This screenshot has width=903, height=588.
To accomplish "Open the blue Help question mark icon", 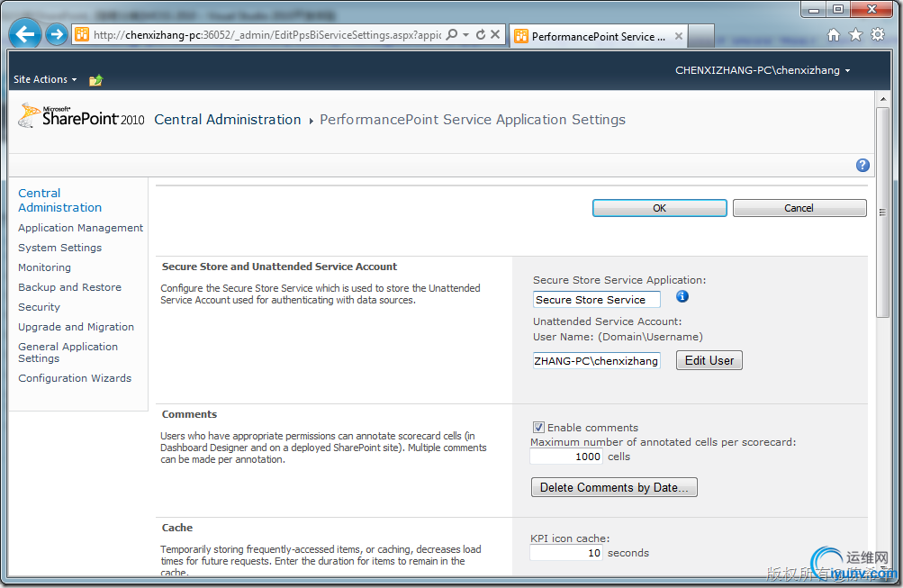I will (862, 166).
